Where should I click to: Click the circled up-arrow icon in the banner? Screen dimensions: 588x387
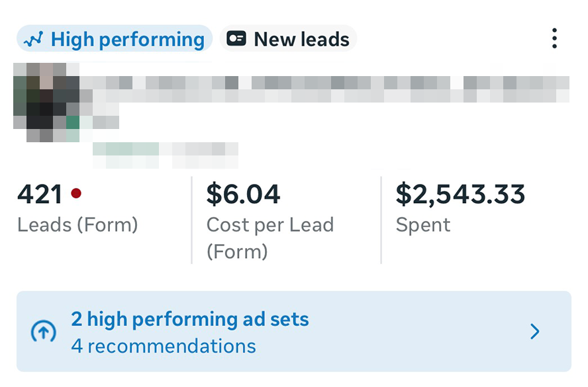(44, 331)
